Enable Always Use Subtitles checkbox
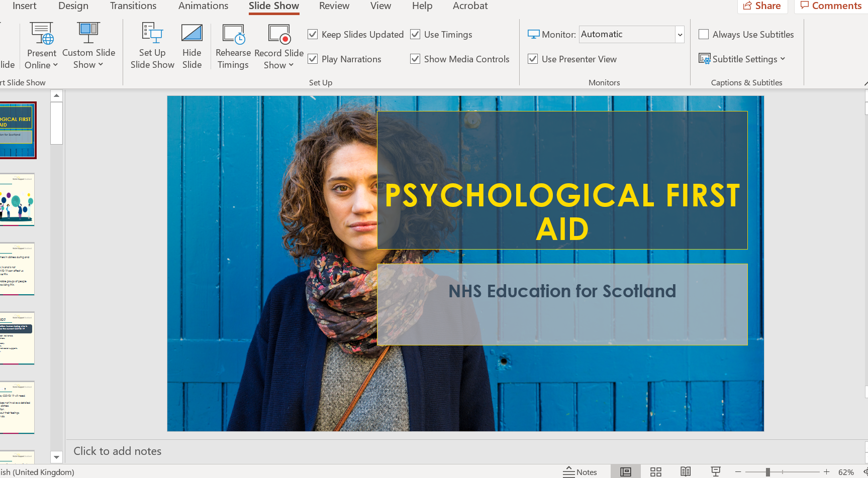The height and width of the screenshot is (478, 868). (704, 34)
